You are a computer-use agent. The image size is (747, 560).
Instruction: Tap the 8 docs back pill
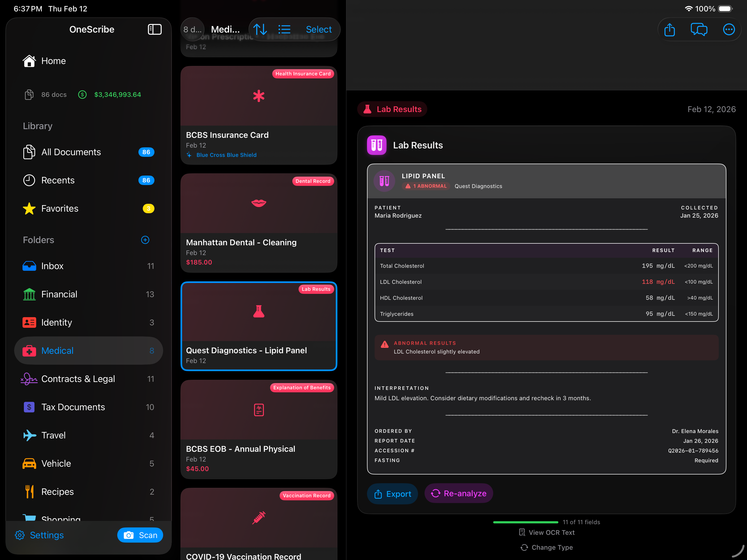tap(192, 29)
